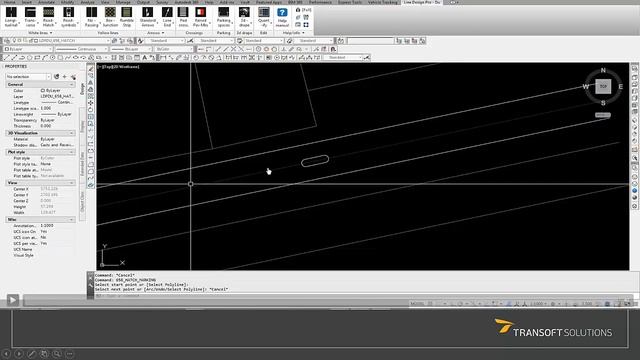Choose the Pedestrian crossing tool
The height and width of the screenshot is (360, 640).
(183, 17)
